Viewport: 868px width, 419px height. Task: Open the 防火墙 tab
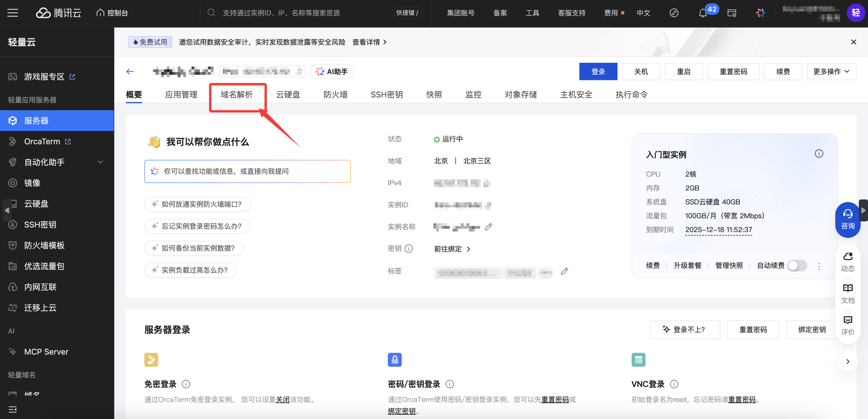(x=335, y=95)
